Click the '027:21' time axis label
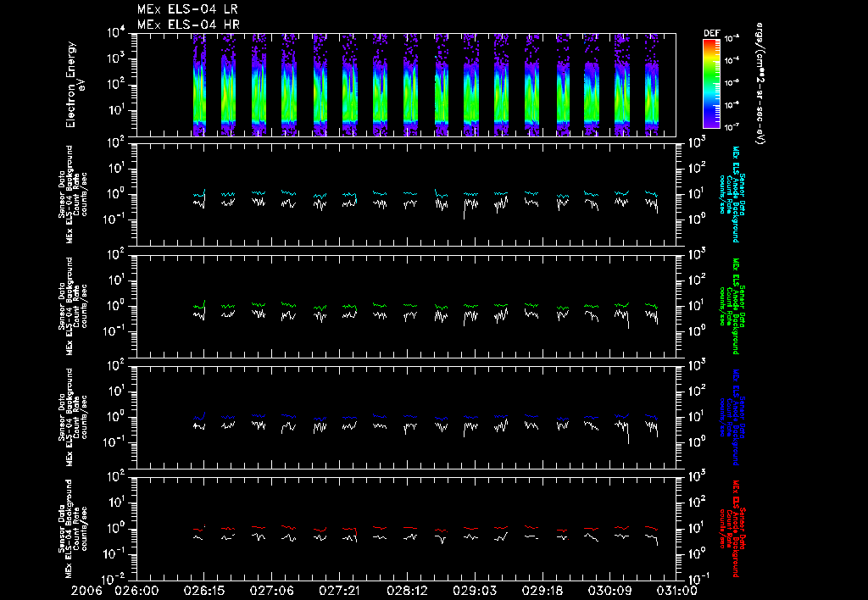 click(x=339, y=591)
